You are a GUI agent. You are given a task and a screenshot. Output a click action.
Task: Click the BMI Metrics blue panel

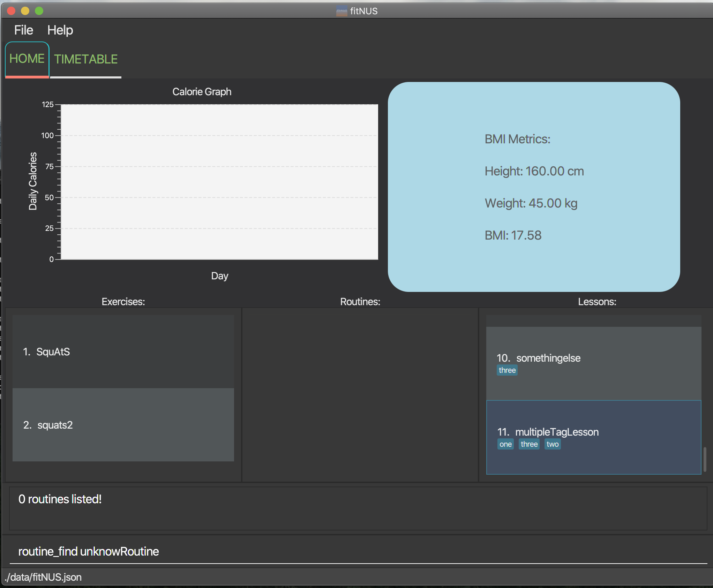[x=534, y=187]
